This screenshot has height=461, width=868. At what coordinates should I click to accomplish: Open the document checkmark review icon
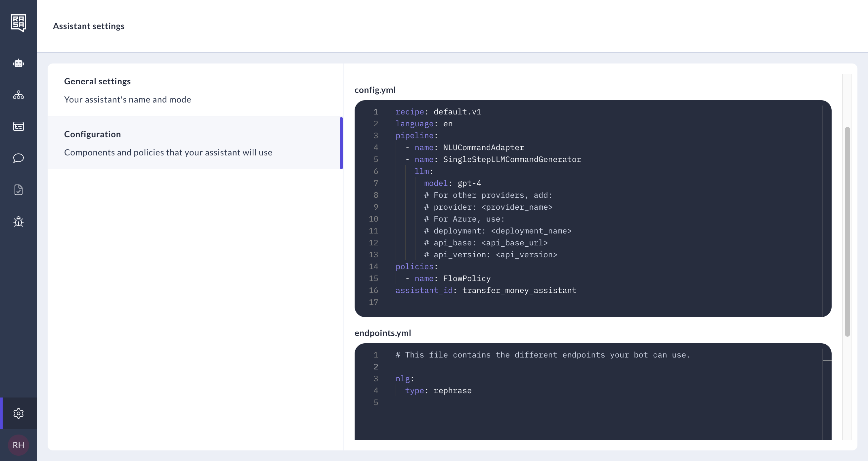(x=18, y=190)
